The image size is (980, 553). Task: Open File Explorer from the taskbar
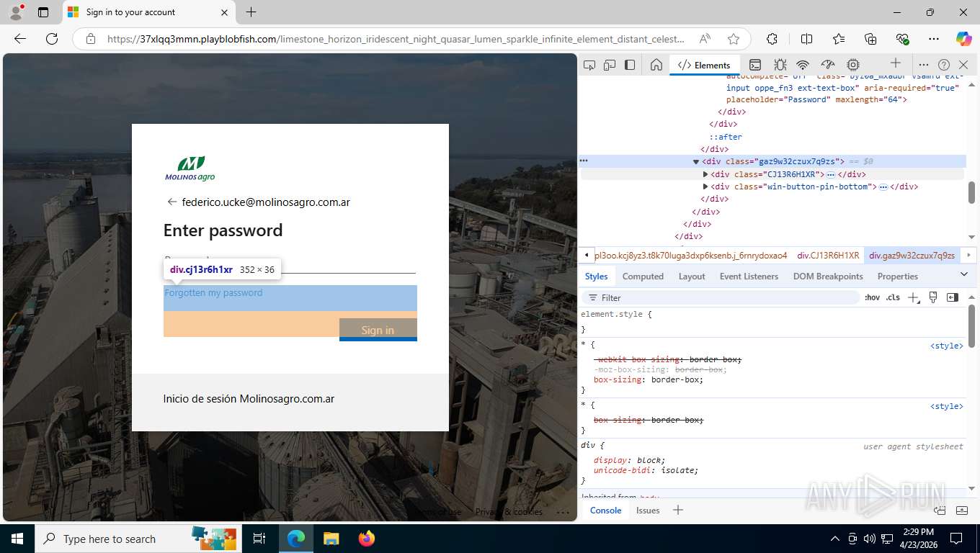tap(331, 539)
